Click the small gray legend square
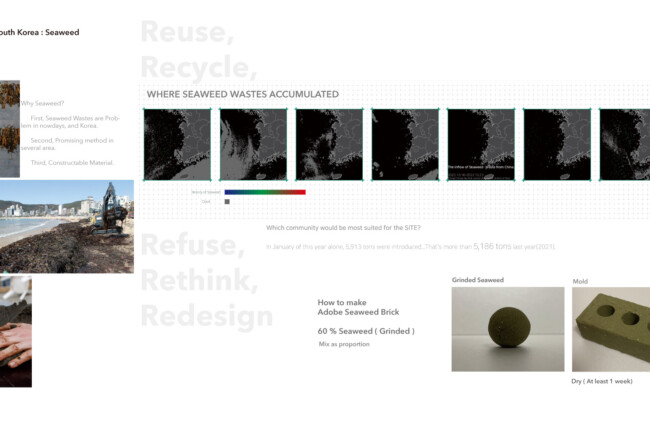This screenshot has height=433, width=650. point(228,202)
